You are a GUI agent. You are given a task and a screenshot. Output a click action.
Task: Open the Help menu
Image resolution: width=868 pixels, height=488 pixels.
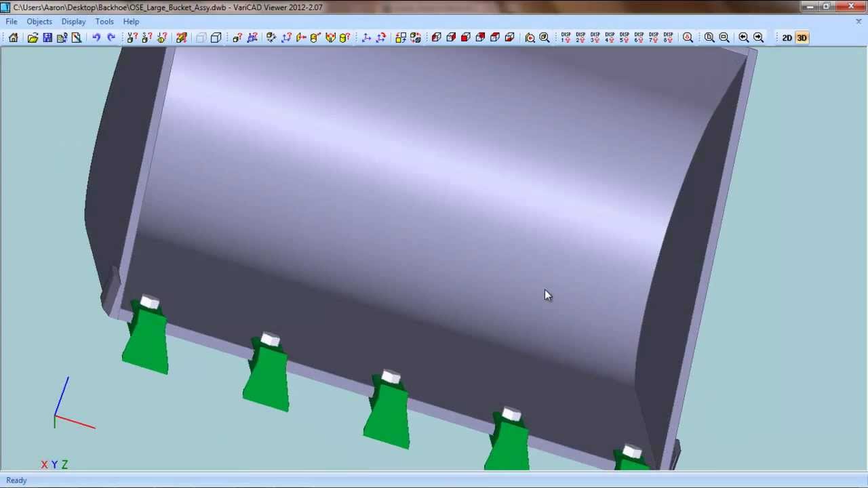coord(131,22)
